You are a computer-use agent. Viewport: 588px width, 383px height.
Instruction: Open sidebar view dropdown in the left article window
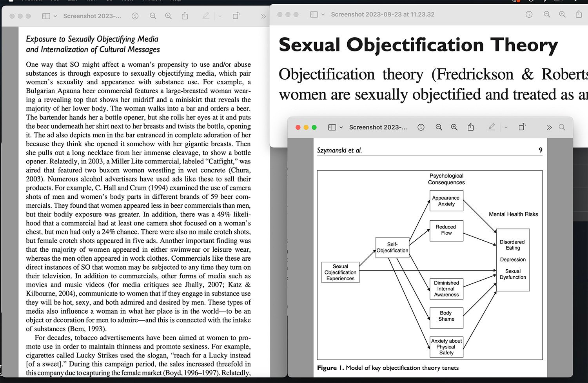[55, 16]
